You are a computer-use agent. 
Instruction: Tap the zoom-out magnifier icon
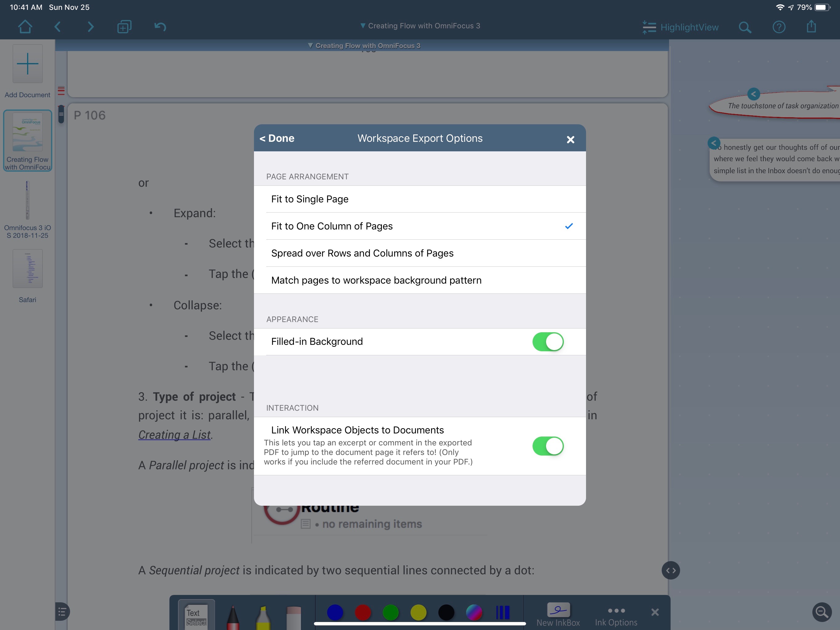point(822,612)
